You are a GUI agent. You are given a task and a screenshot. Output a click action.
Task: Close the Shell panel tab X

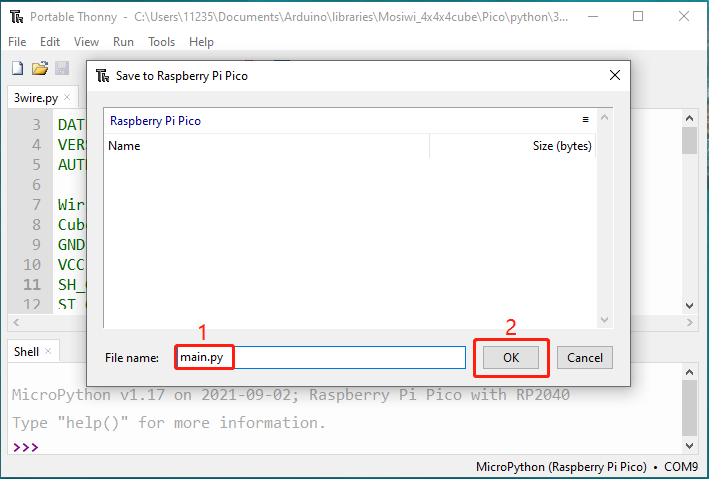click(x=48, y=351)
